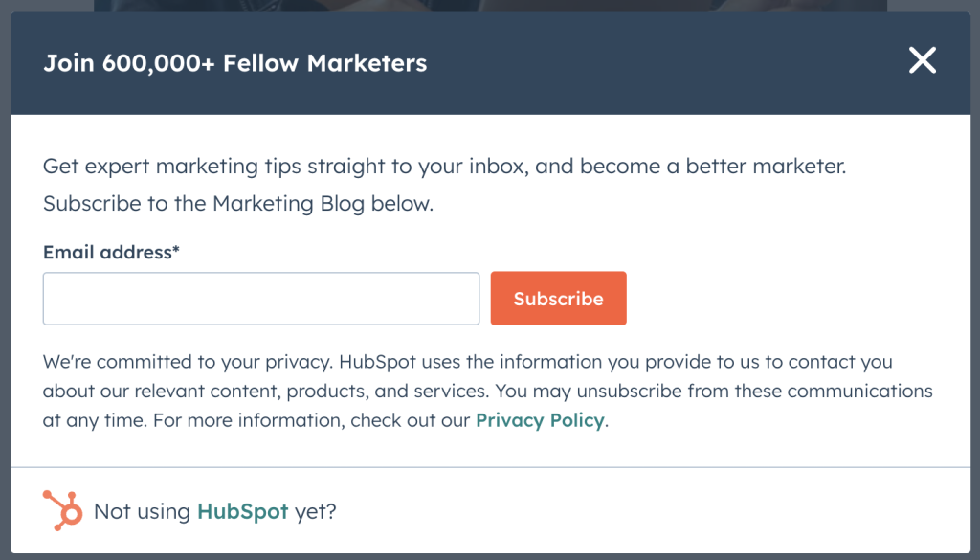Click the dark navy dialog header bar
980x560 pixels.
coord(490,63)
